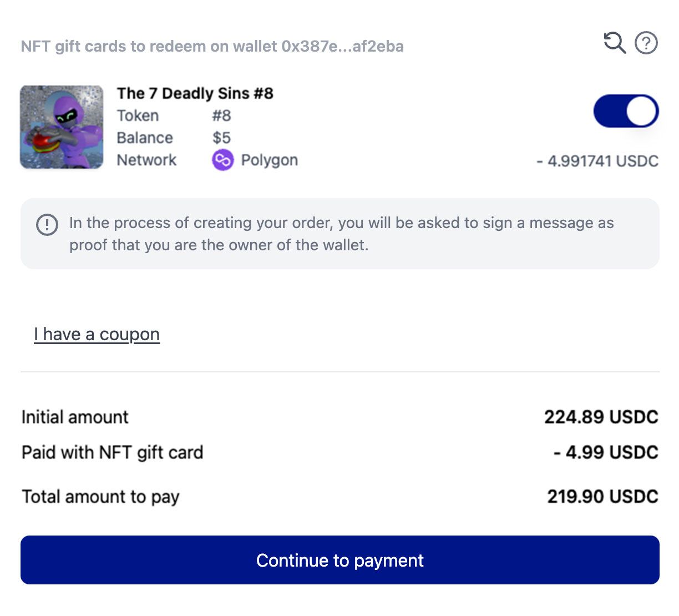
Task: Click the 'Paid with NFT gift card' label
Action: click(112, 452)
